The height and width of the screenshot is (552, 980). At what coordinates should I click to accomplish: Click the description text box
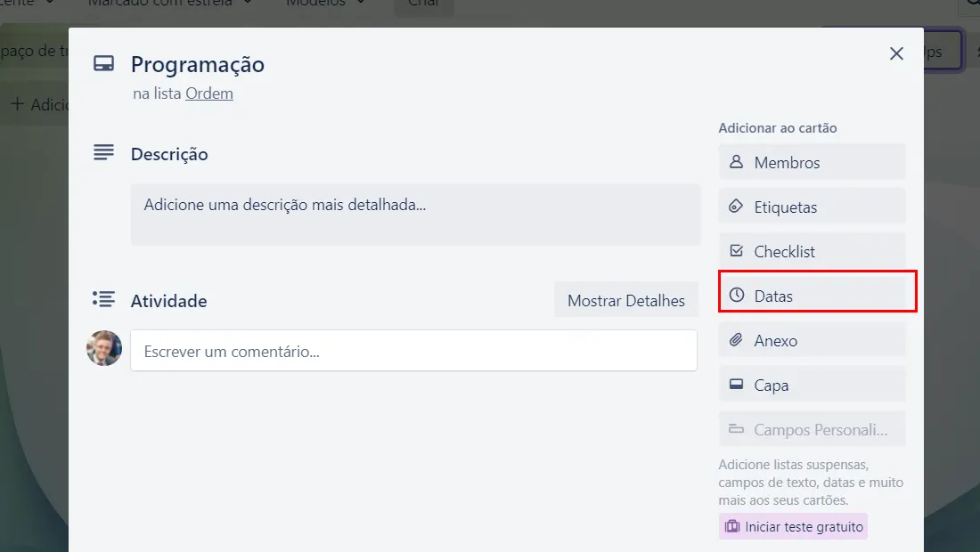click(416, 215)
